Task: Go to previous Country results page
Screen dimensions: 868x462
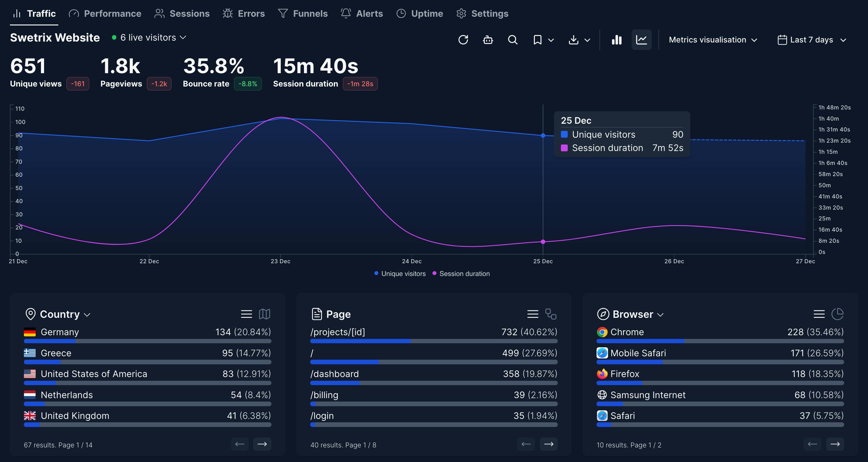Action: click(239, 444)
